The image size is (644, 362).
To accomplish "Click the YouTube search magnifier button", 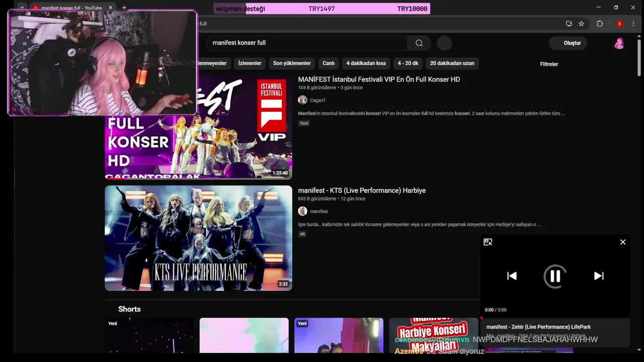I will [419, 43].
